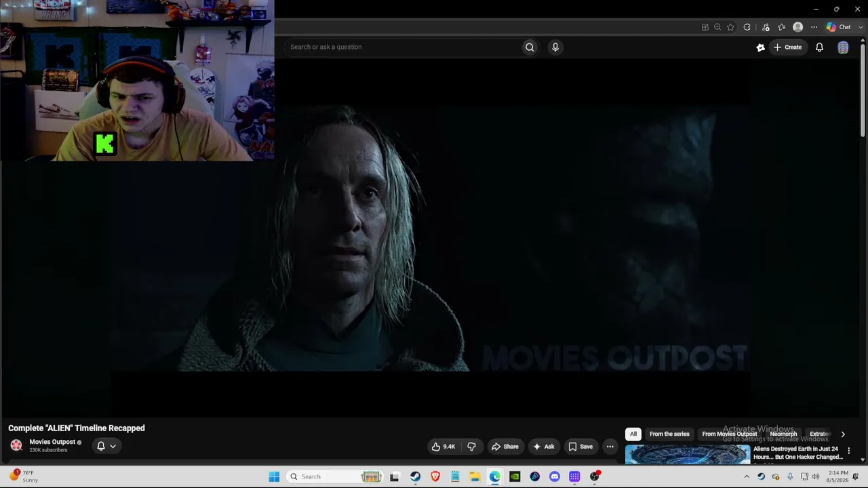Dislike the ALIEN timeline video
The image size is (868, 488).
click(471, 447)
